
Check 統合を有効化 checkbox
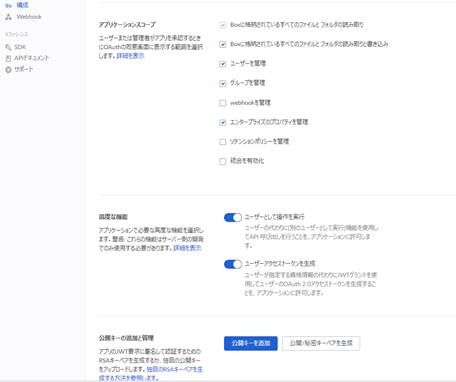pos(223,161)
